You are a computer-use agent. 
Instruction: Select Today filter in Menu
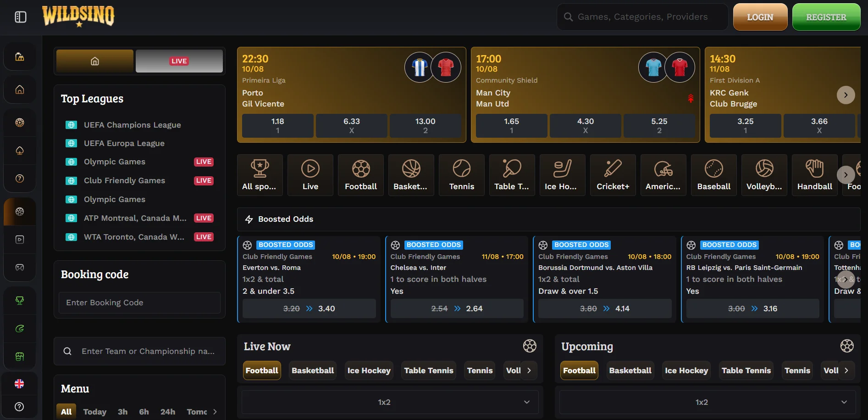(x=94, y=412)
